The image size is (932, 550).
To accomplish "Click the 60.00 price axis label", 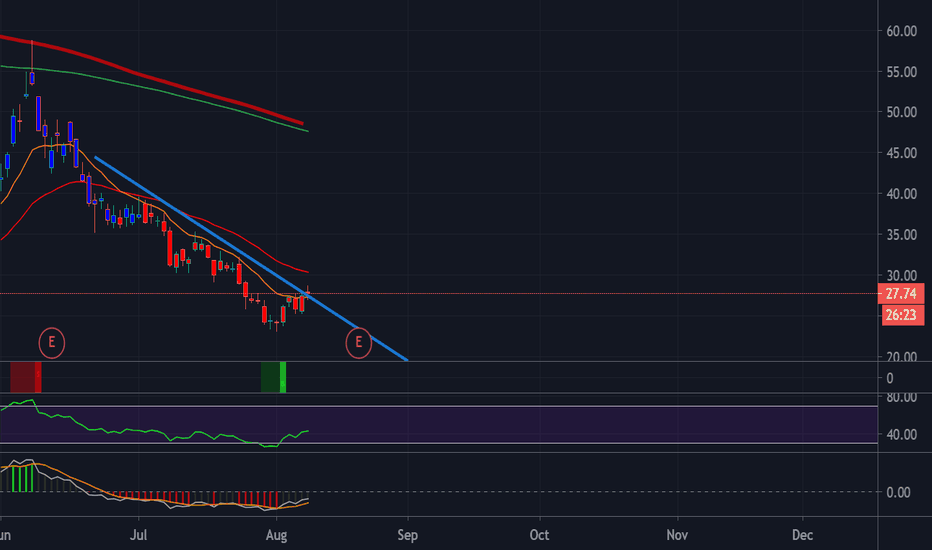I will point(901,32).
